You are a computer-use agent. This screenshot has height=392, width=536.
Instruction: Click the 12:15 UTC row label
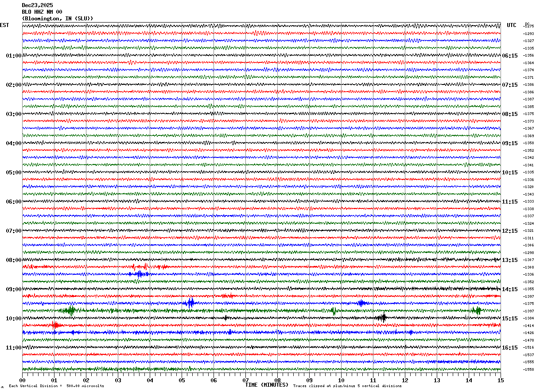[510, 231]
